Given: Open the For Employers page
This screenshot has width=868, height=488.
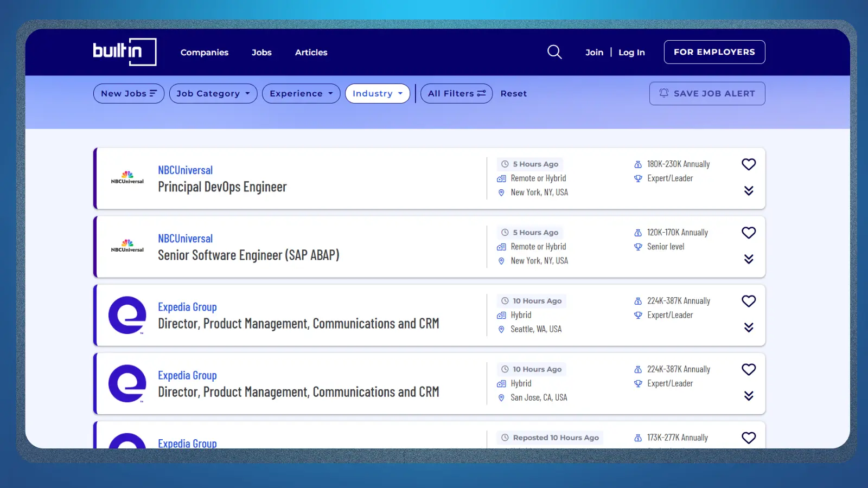Looking at the screenshot, I should pyautogui.click(x=714, y=52).
